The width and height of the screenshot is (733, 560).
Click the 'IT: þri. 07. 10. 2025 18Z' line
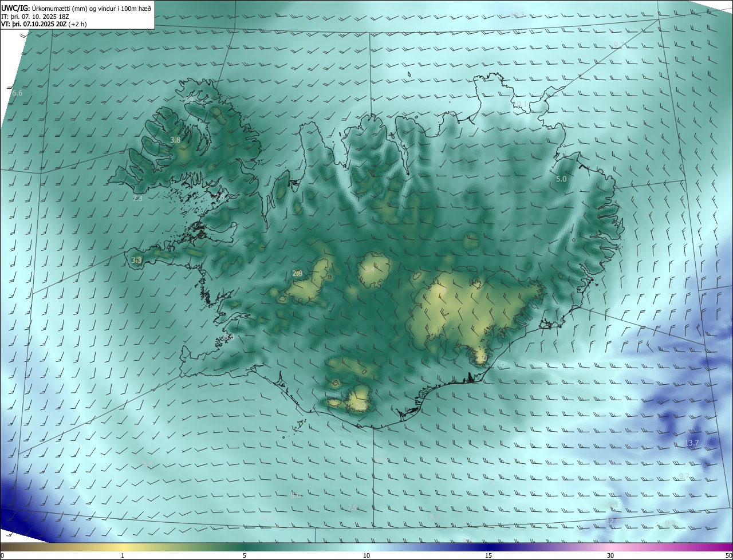point(35,17)
